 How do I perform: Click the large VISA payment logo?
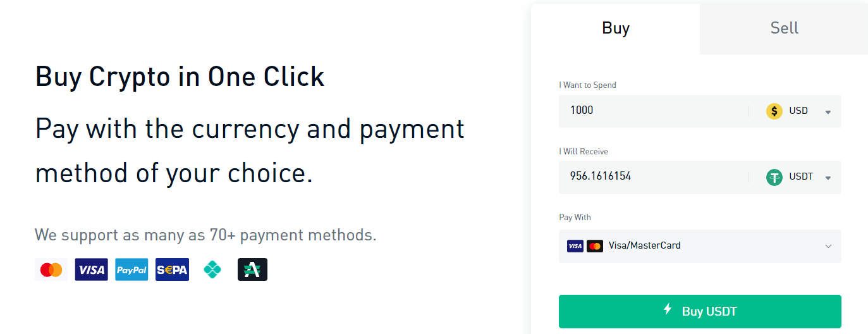coord(91,269)
